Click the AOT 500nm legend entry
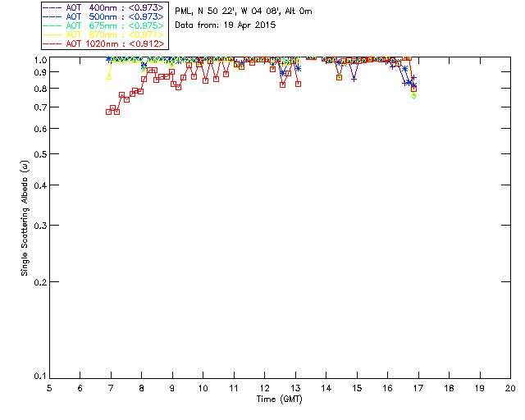 point(103,16)
